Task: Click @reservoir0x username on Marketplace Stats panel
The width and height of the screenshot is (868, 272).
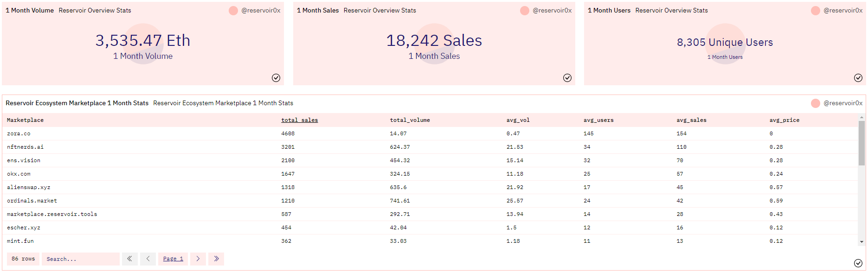Action: (x=843, y=103)
